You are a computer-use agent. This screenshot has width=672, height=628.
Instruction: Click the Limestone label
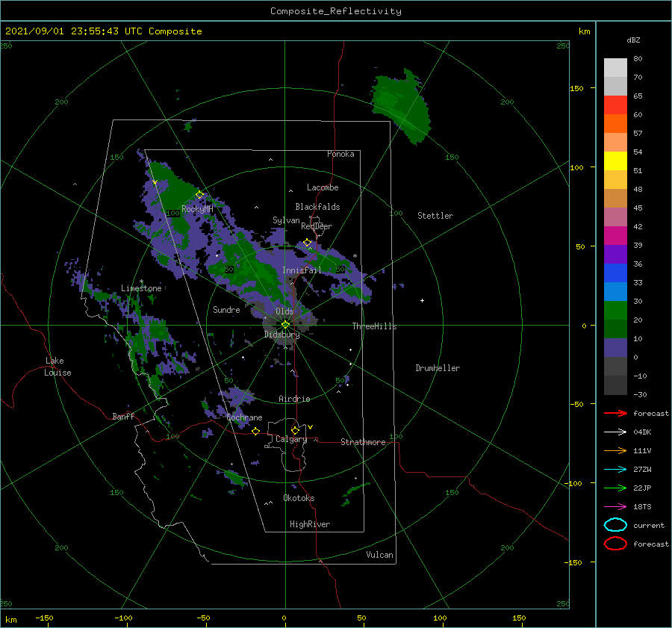coord(141,288)
